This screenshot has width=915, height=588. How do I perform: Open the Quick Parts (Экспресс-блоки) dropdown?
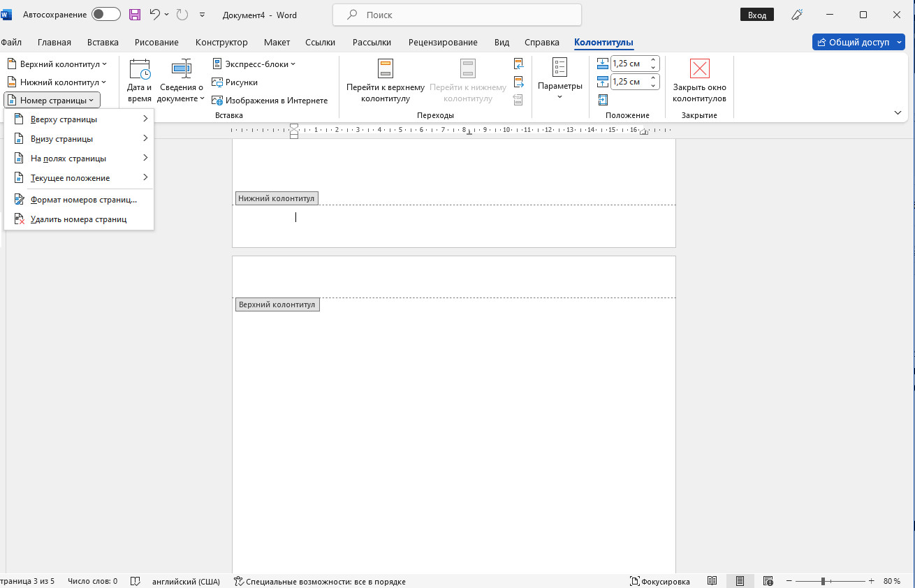point(254,64)
